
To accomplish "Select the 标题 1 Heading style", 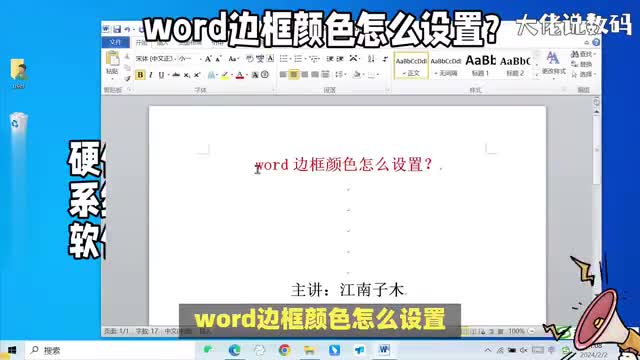I will [480, 66].
